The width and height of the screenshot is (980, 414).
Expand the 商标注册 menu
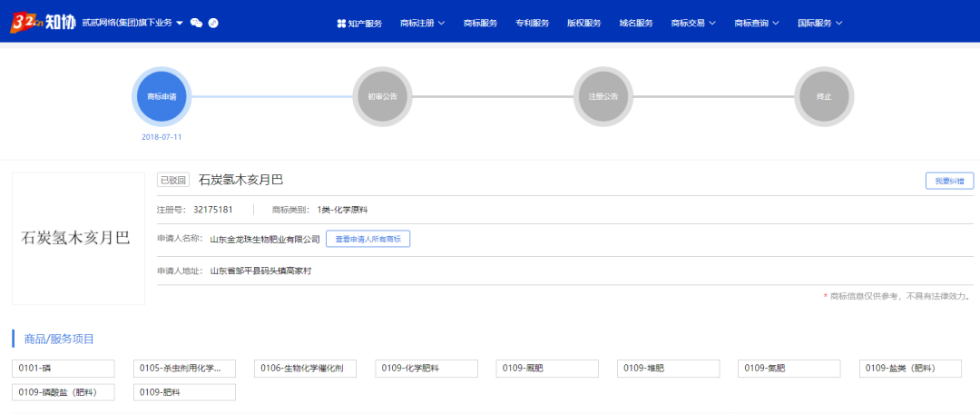coord(422,23)
